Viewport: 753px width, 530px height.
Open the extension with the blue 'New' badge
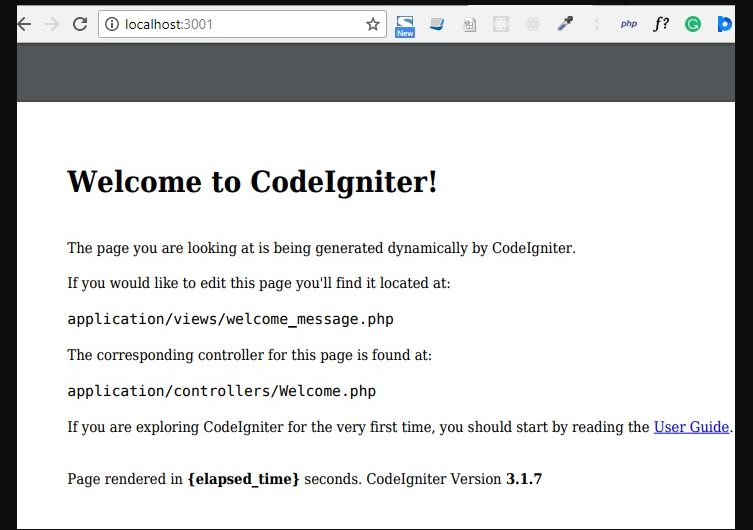point(404,26)
